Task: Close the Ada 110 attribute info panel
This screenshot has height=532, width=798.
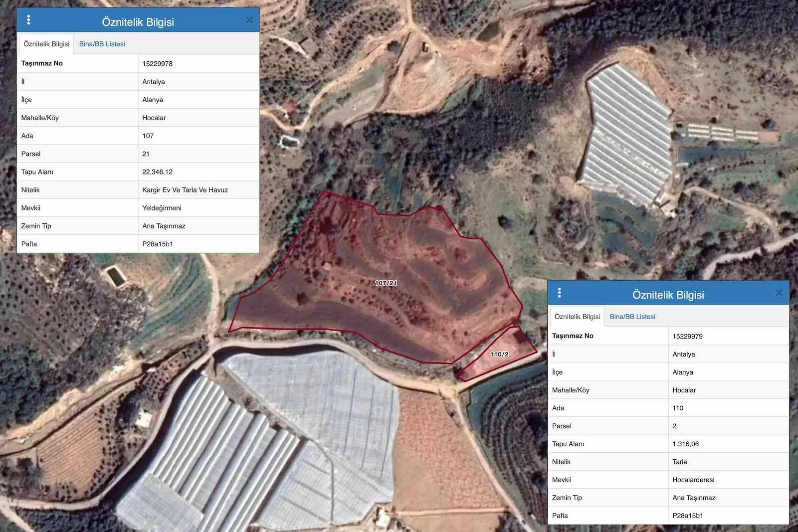Action: pos(779,293)
